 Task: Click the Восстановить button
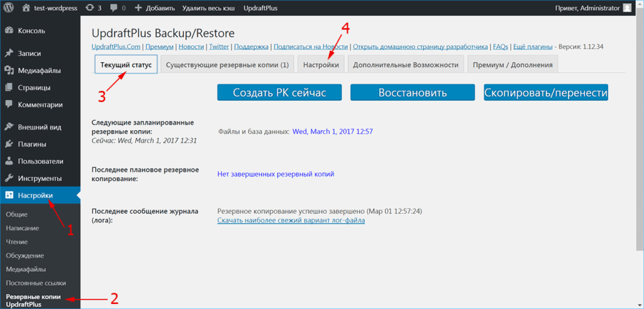(413, 93)
